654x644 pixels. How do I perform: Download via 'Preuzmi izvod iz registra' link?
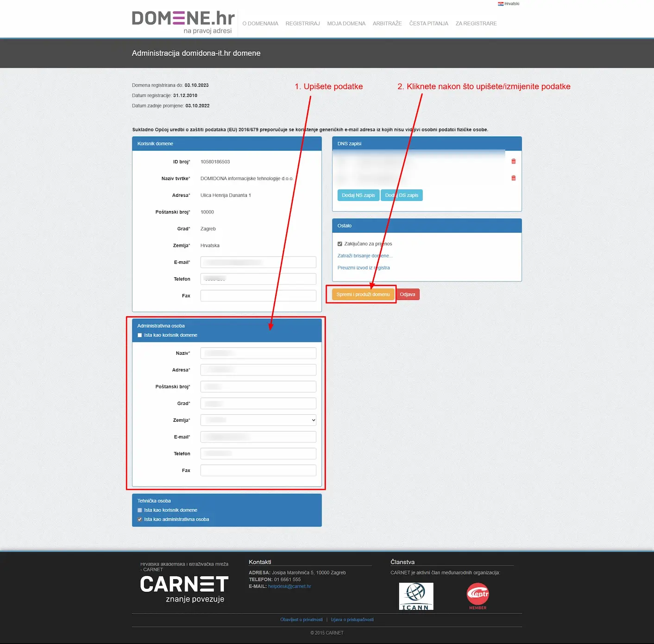pyautogui.click(x=364, y=268)
